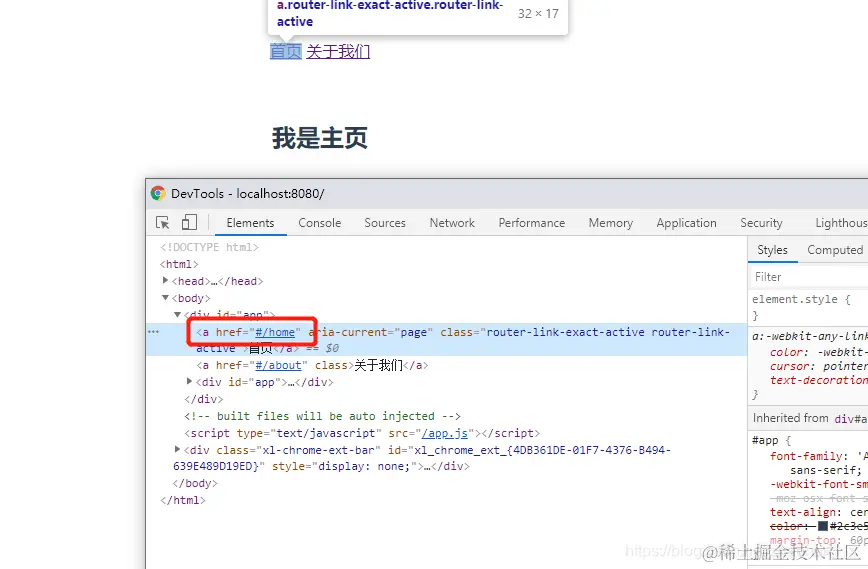Expand the head element node

pos(165,281)
